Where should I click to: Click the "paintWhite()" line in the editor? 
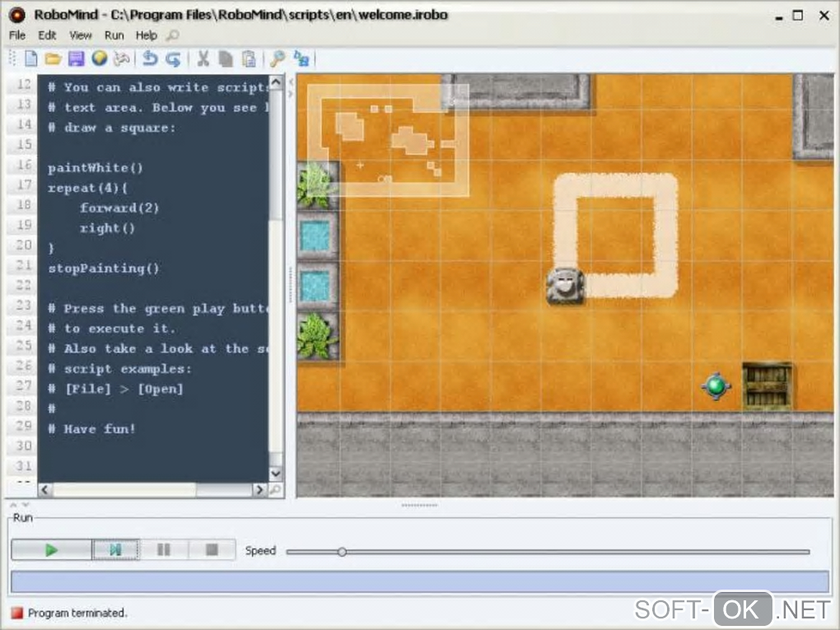click(96, 168)
